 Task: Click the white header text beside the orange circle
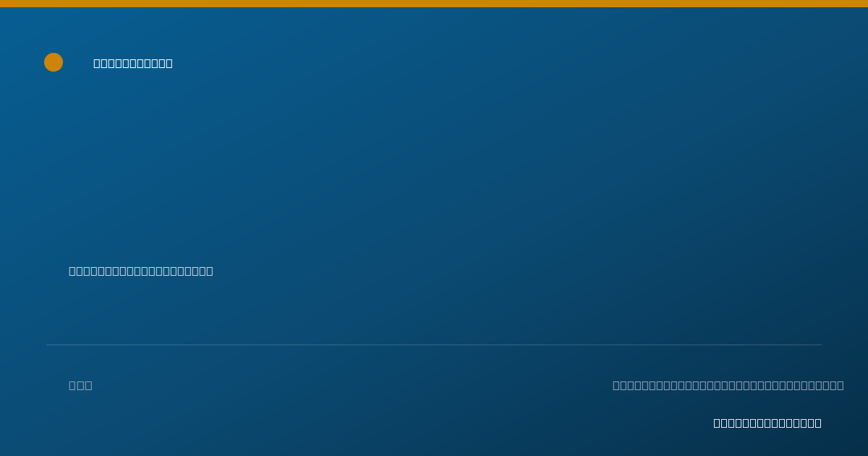tap(133, 63)
